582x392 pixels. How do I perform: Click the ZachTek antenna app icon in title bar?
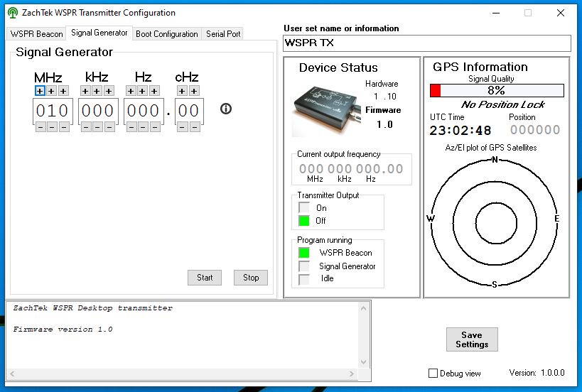click(x=13, y=13)
